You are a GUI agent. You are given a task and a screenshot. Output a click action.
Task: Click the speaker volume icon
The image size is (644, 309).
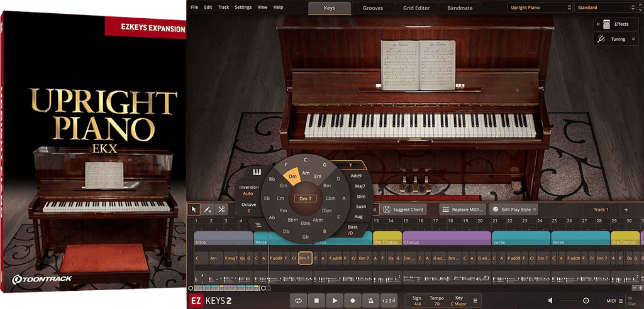click(550, 301)
